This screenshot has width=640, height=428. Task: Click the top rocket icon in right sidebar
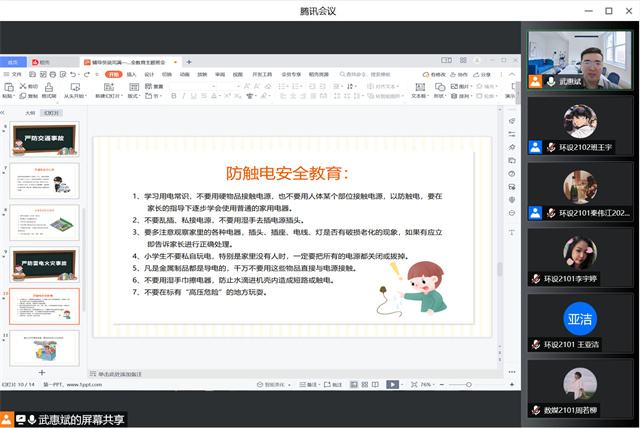[511, 121]
